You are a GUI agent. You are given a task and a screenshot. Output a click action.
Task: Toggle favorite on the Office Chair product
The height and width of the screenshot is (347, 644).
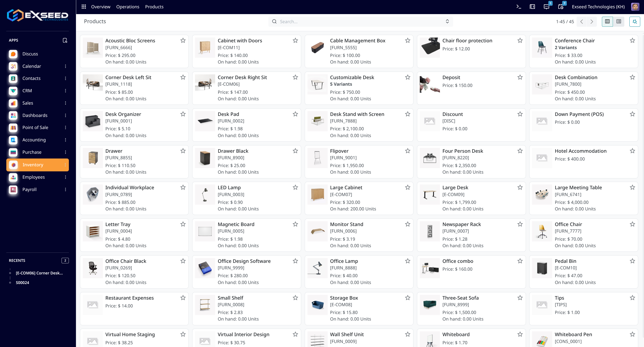[x=632, y=224]
